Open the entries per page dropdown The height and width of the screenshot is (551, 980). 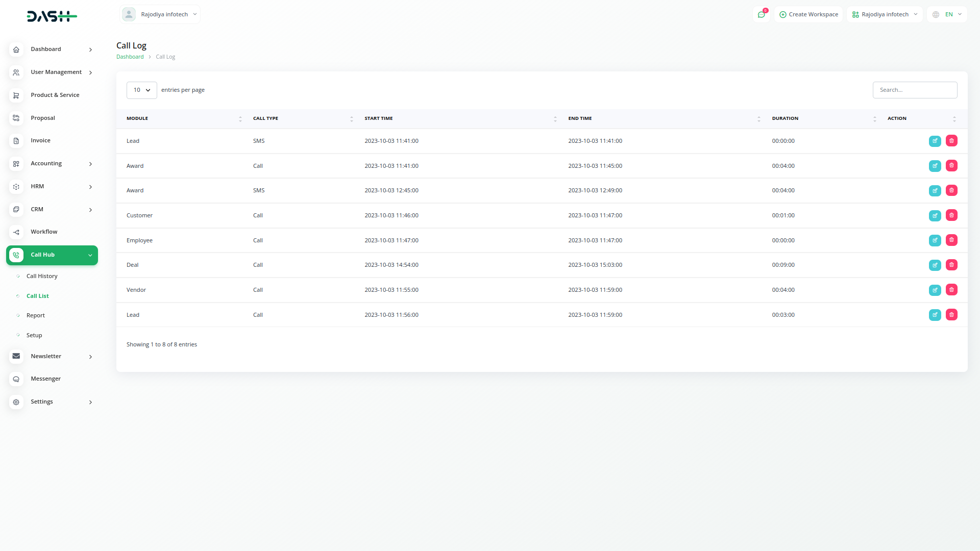[x=141, y=90]
